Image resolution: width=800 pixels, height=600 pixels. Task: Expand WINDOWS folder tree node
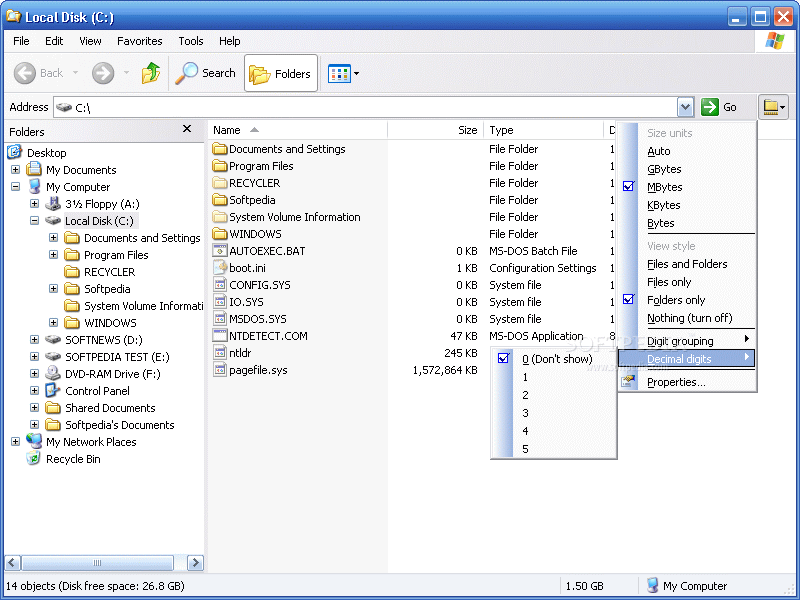pos(53,322)
